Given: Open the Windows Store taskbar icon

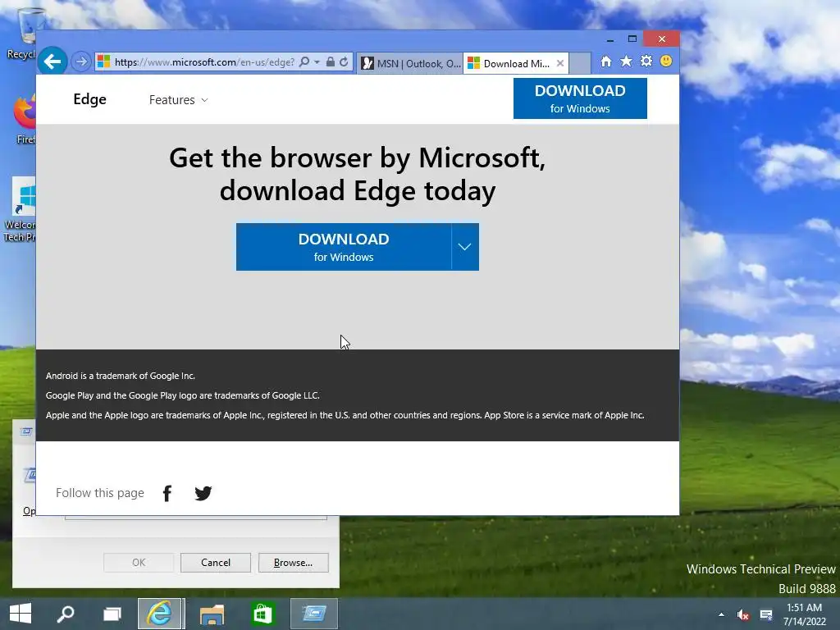Looking at the screenshot, I should coord(262,614).
